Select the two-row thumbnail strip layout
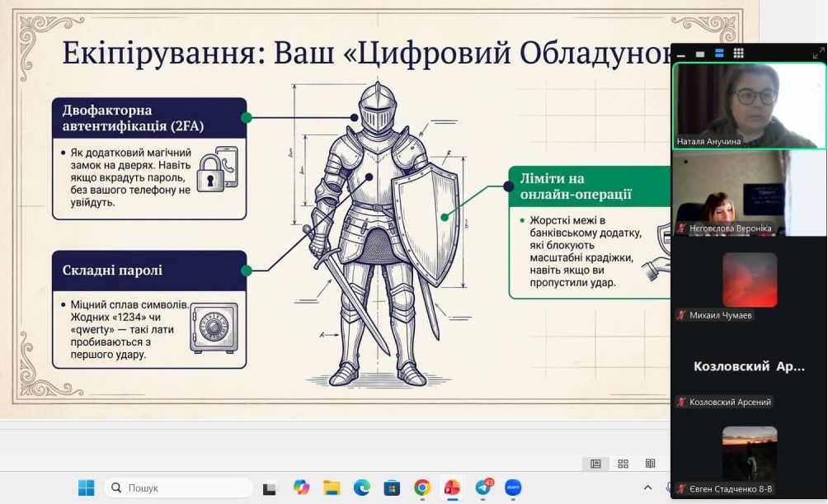 719,54
